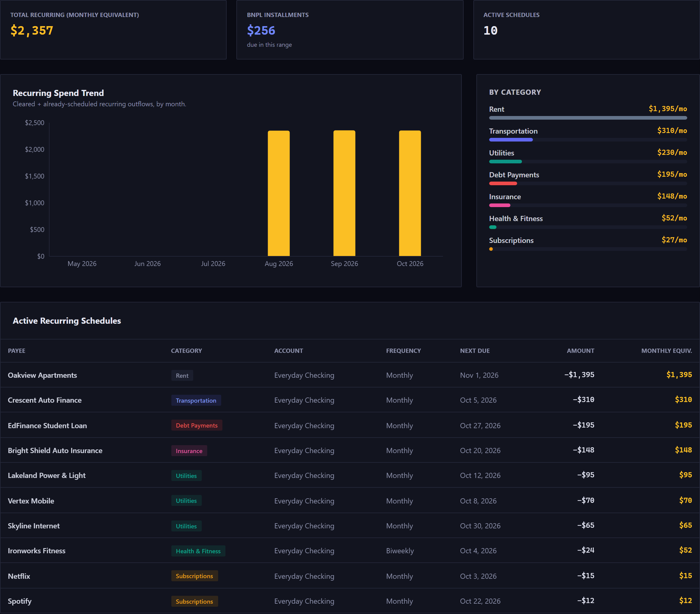The height and width of the screenshot is (614, 700).
Task: Select EdFinance Student Loan payee
Action: (47, 425)
